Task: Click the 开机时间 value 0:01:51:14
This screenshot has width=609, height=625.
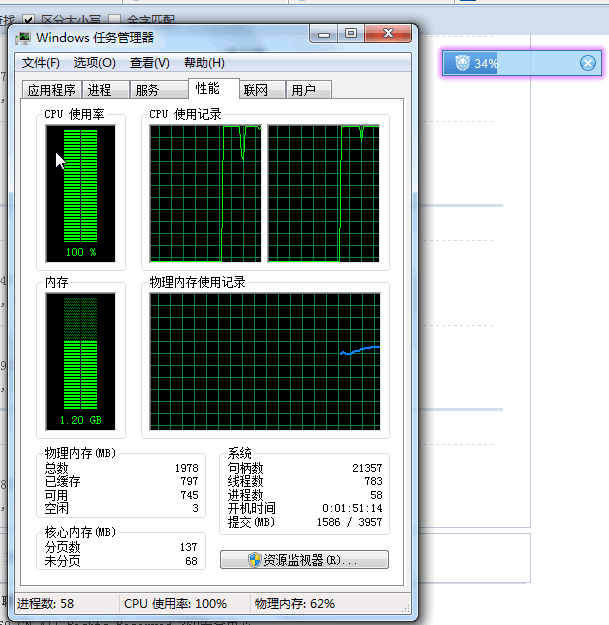Action: pyautogui.click(x=352, y=508)
